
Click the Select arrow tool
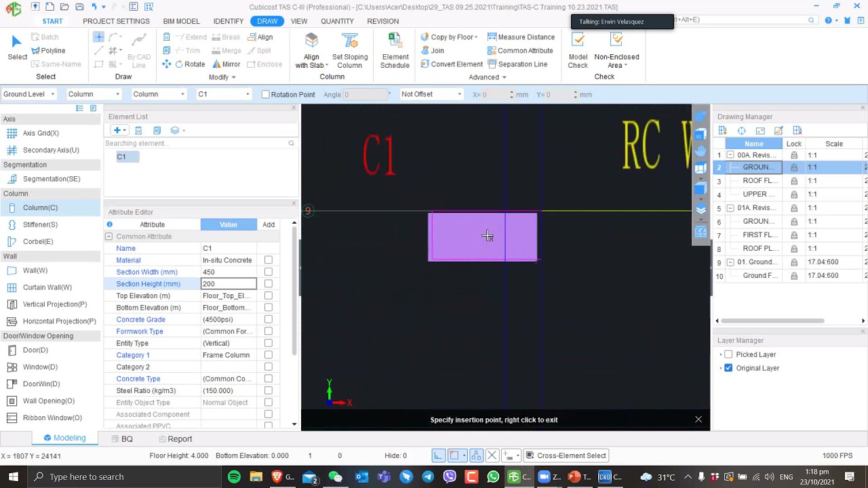click(18, 48)
